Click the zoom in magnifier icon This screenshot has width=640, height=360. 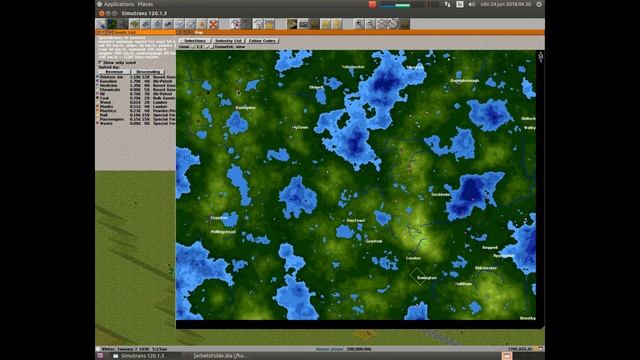coord(359,24)
